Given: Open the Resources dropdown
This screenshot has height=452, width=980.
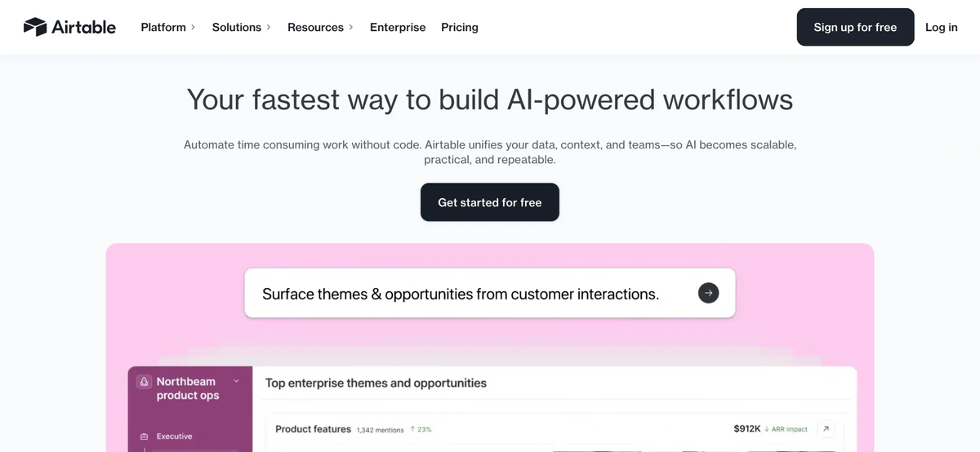Looking at the screenshot, I should pyautogui.click(x=320, y=27).
